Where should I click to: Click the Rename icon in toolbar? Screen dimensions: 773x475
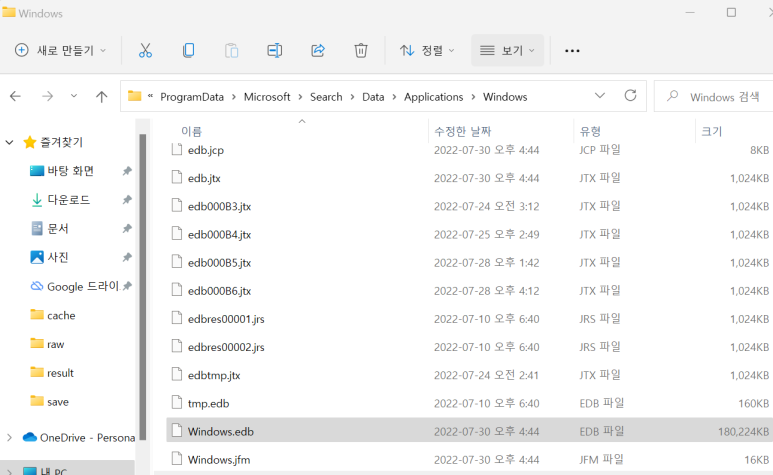click(x=275, y=50)
